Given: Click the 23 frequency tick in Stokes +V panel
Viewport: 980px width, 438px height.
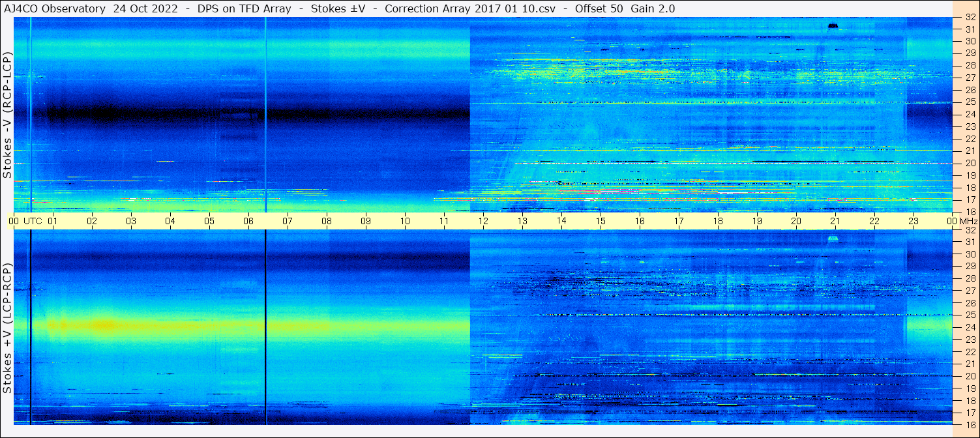Looking at the screenshot, I should 970,340.
